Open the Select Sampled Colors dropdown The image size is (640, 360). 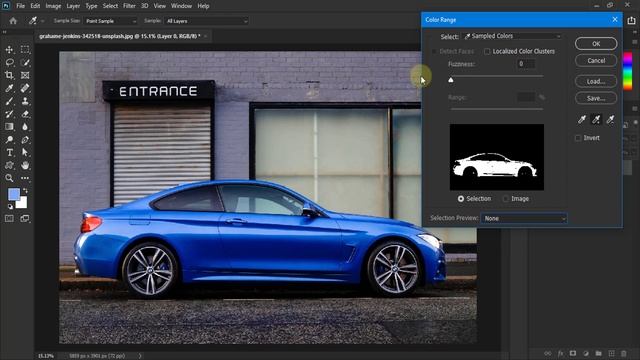[x=513, y=36]
